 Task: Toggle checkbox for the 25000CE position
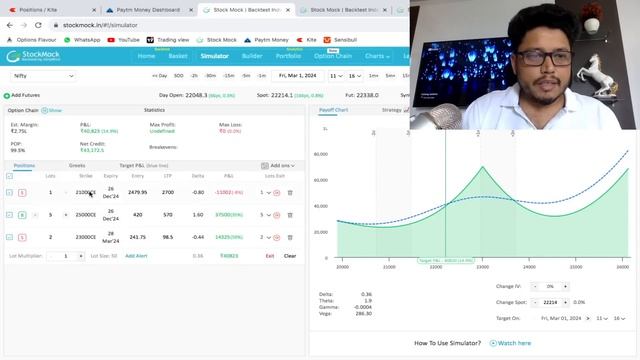coord(9,215)
